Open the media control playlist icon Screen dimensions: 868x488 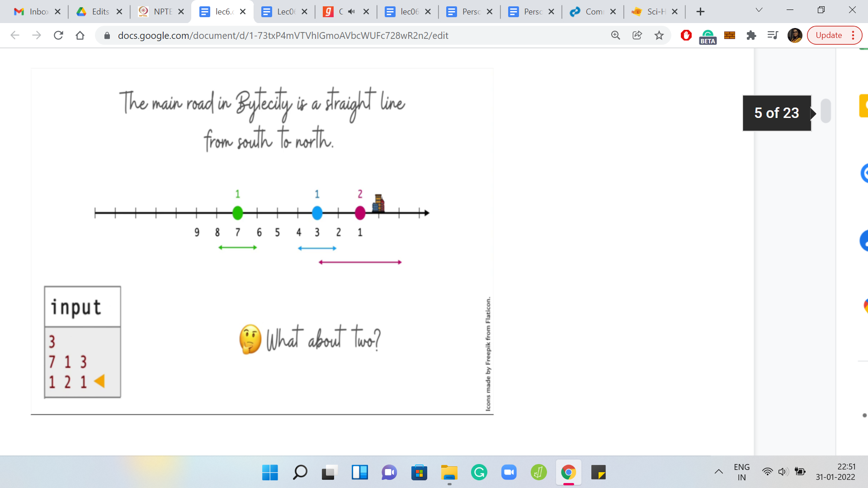(x=773, y=35)
